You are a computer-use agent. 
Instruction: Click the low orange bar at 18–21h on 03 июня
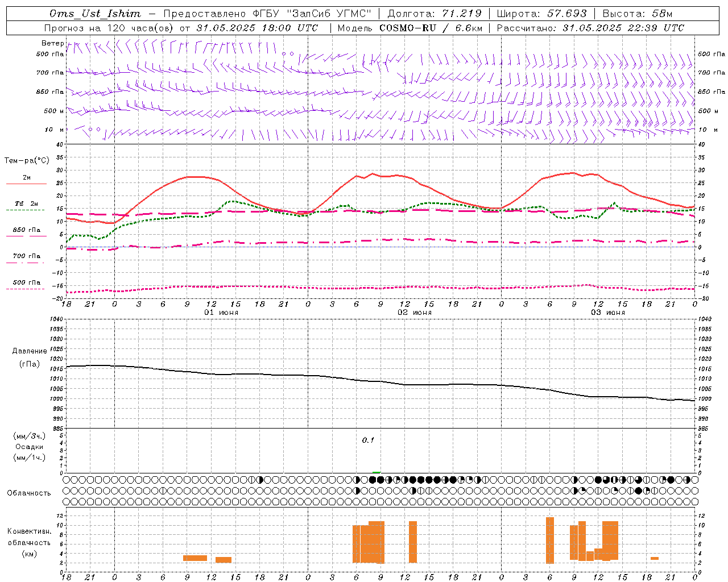pyautogui.click(x=655, y=559)
